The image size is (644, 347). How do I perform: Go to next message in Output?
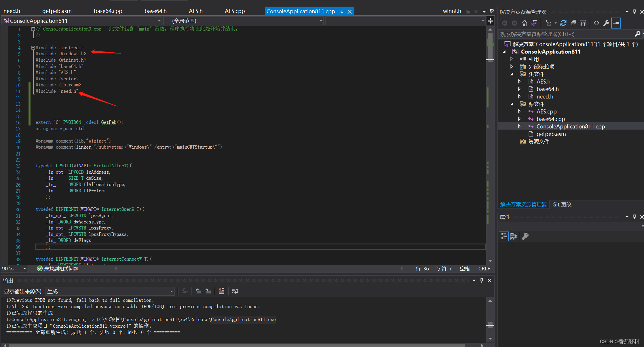pos(208,291)
